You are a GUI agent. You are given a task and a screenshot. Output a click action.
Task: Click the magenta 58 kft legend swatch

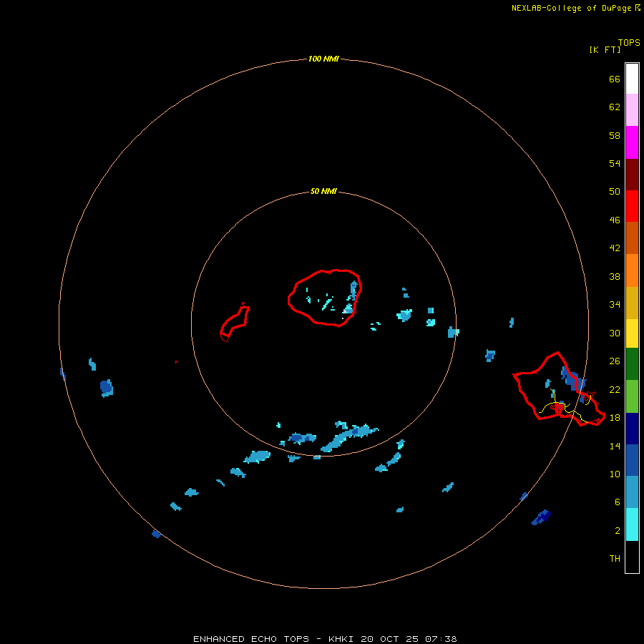tap(632, 142)
